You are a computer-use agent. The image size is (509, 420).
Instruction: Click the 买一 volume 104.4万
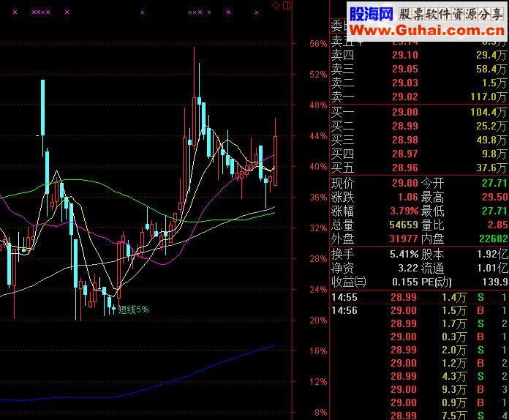[x=489, y=113]
